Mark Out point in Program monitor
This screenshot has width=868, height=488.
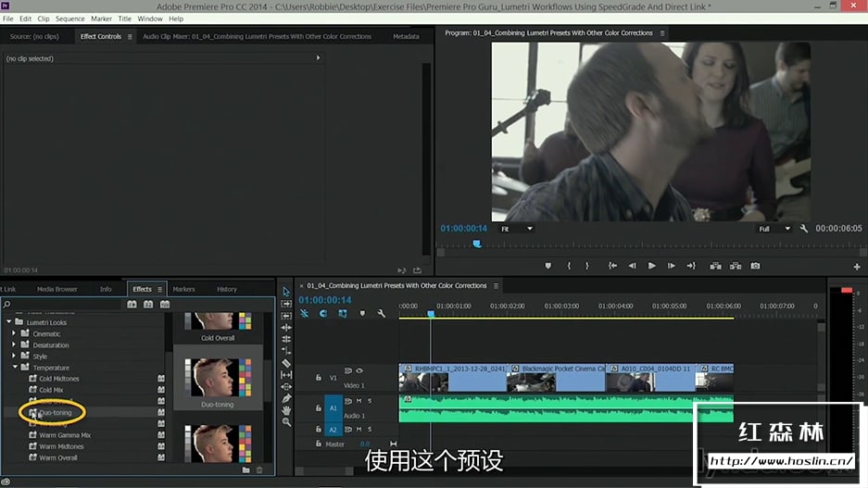point(586,266)
